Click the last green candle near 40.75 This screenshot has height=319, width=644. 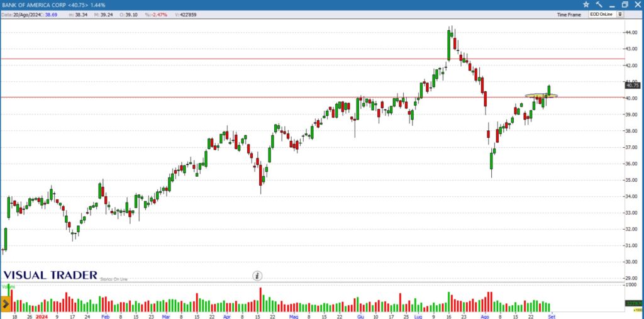pyautogui.click(x=549, y=90)
